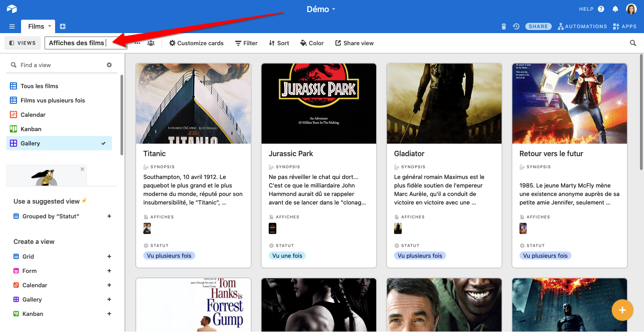Screen dimensions: 644x332
Task: Open the Filter menu
Action: [246, 43]
